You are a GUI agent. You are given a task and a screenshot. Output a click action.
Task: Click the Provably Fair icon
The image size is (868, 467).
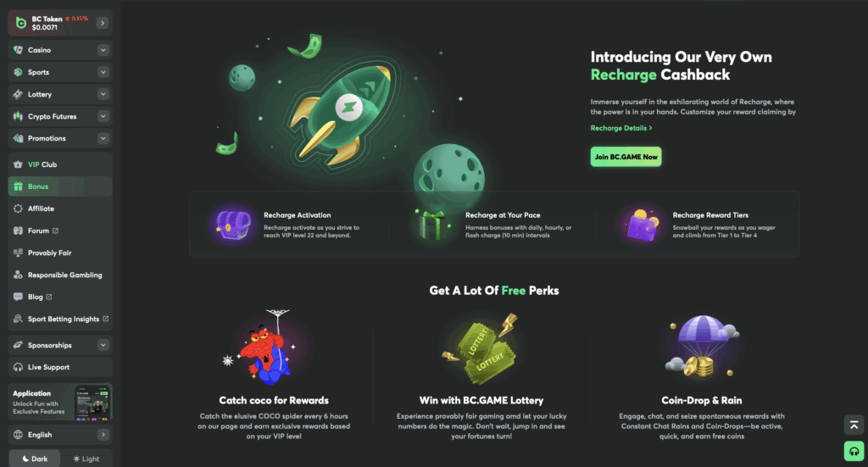pyautogui.click(x=18, y=253)
